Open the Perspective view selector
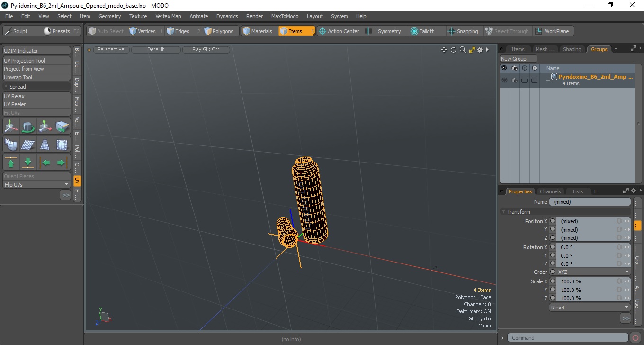 coord(111,49)
